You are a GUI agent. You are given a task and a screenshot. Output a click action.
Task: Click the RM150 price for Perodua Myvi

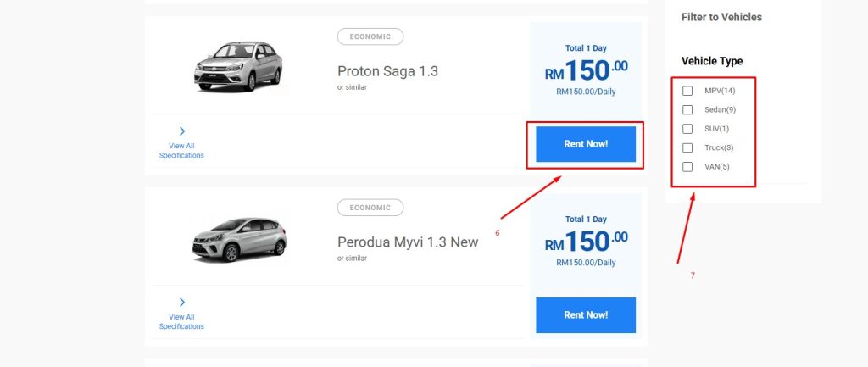click(586, 241)
